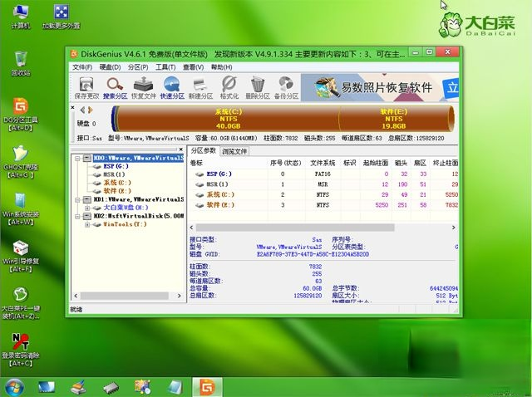Viewport: 532px width, 397px height.
Task: Select 系统 (C:) in the disk tree
Action: [x=117, y=183]
